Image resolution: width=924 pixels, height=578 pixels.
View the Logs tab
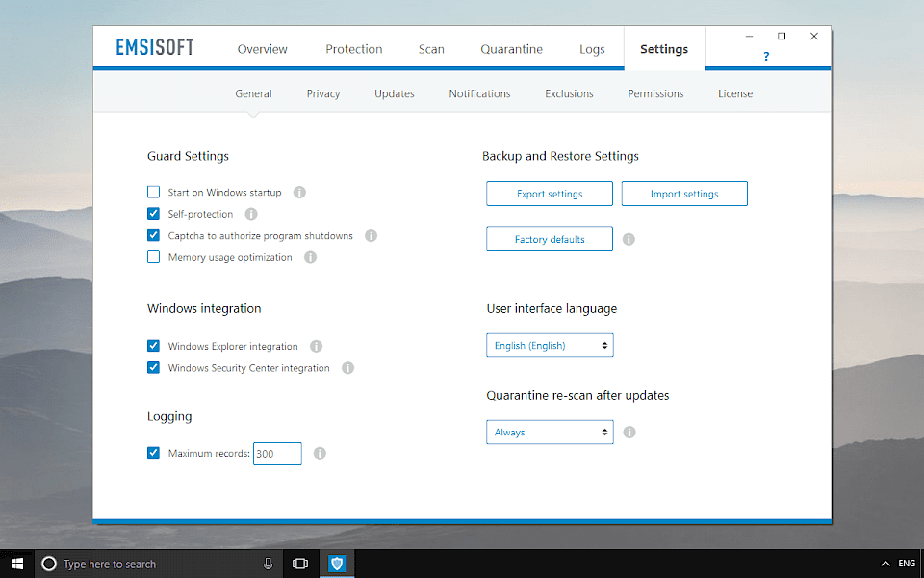point(592,49)
